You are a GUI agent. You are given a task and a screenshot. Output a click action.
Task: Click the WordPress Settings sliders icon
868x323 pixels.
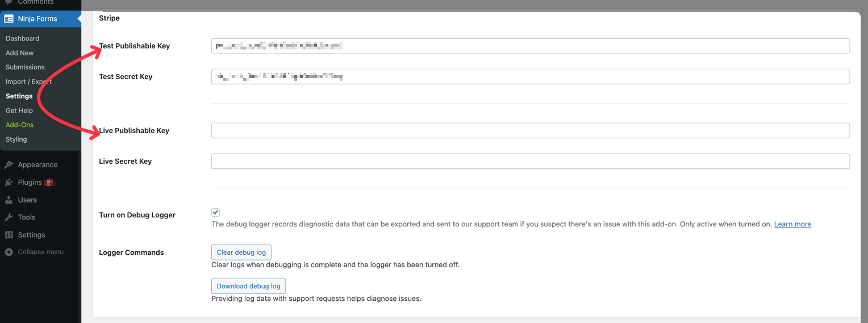(9, 235)
